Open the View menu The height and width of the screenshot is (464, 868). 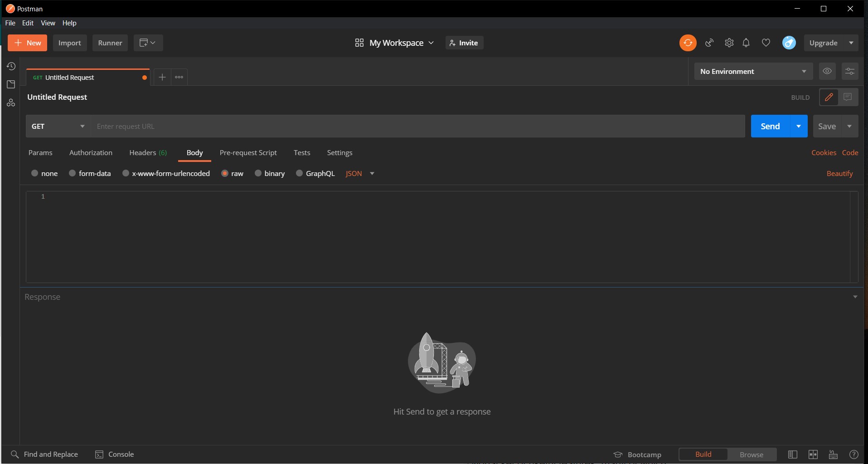(48, 23)
